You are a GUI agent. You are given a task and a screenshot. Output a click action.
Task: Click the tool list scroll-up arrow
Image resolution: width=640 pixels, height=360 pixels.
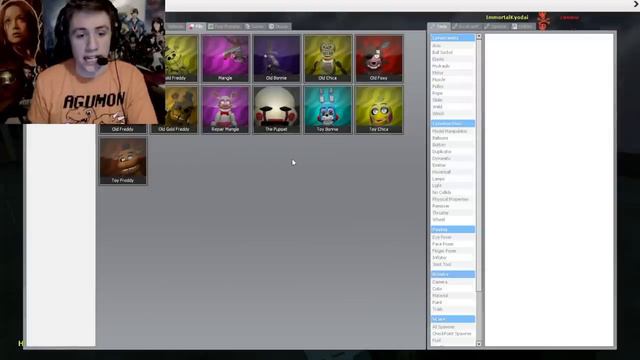click(479, 37)
